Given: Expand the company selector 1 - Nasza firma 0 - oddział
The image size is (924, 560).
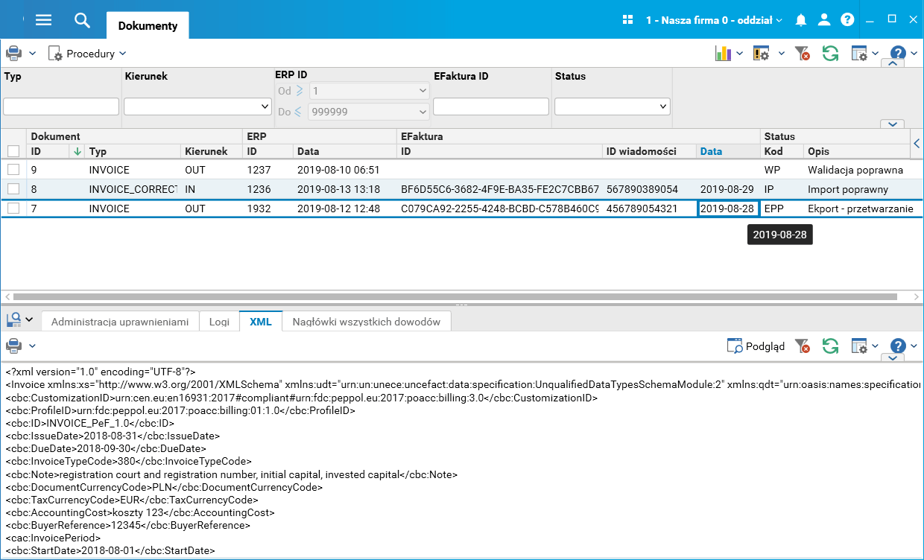Looking at the screenshot, I should (714, 20).
